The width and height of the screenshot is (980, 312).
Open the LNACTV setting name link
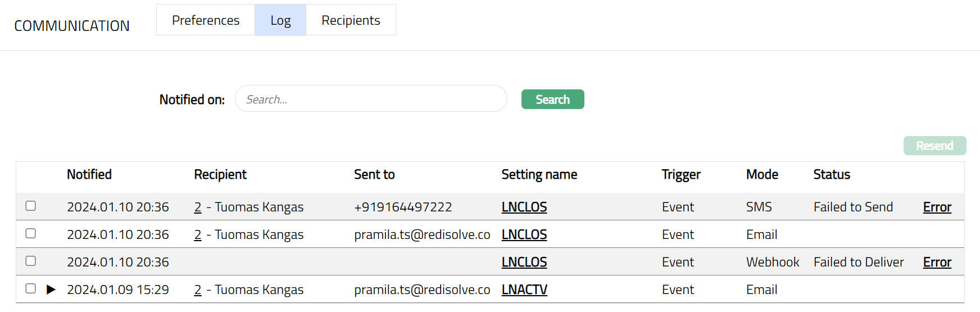click(x=524, y=290)
